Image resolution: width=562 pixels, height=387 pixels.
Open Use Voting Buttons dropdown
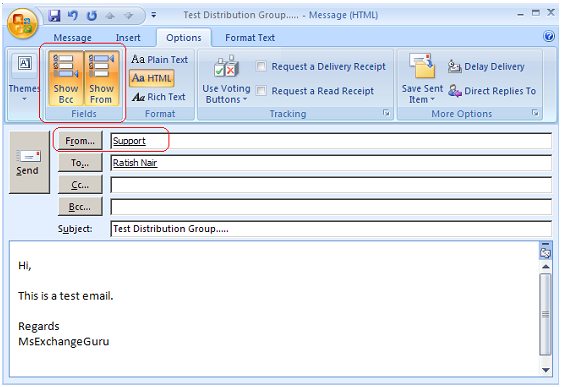[x=226, y=79]
